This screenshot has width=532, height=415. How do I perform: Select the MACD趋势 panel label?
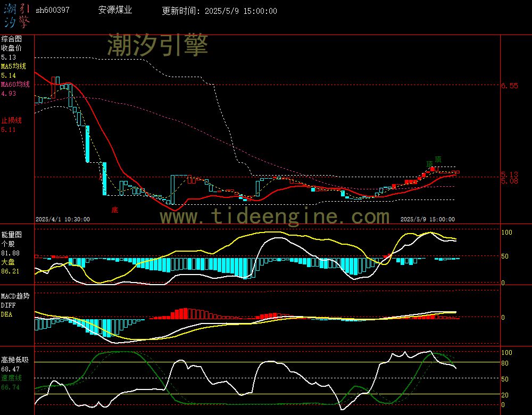tap(15, 296)
